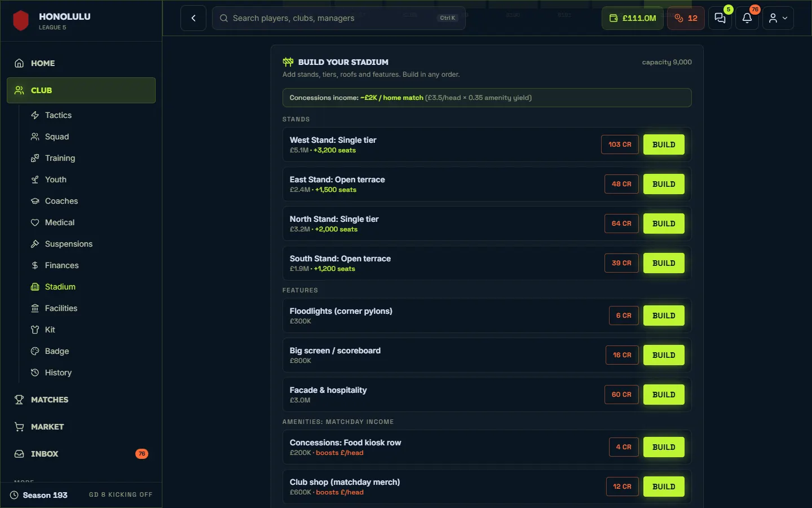Build the South Stand open terrace

(x=664, y=263)
